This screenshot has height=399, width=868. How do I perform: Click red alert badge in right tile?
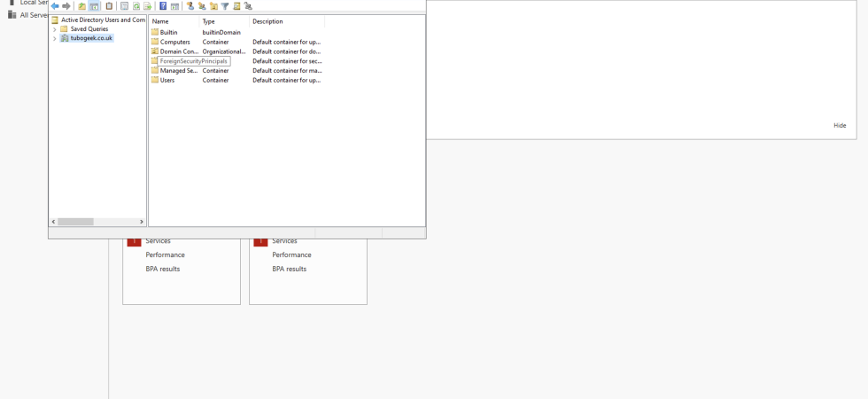tap(260, 241)
